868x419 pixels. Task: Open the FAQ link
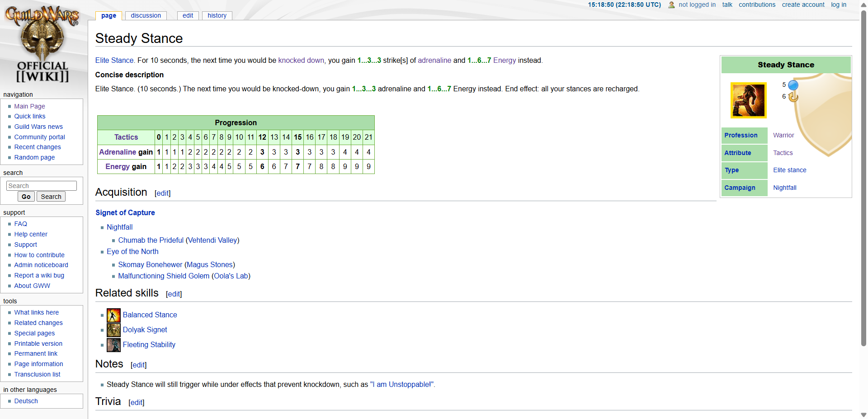(x=20, y=224)
